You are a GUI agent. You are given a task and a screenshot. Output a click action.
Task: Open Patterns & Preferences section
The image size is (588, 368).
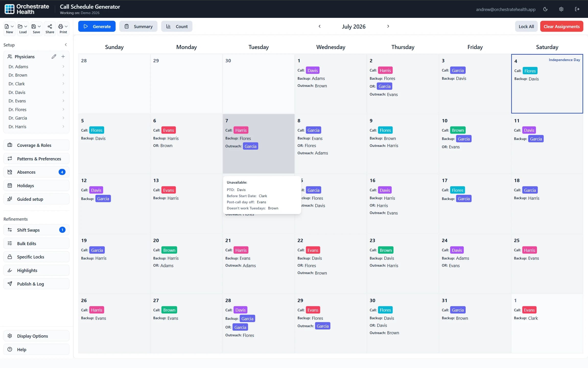click(x=36, y=159)
